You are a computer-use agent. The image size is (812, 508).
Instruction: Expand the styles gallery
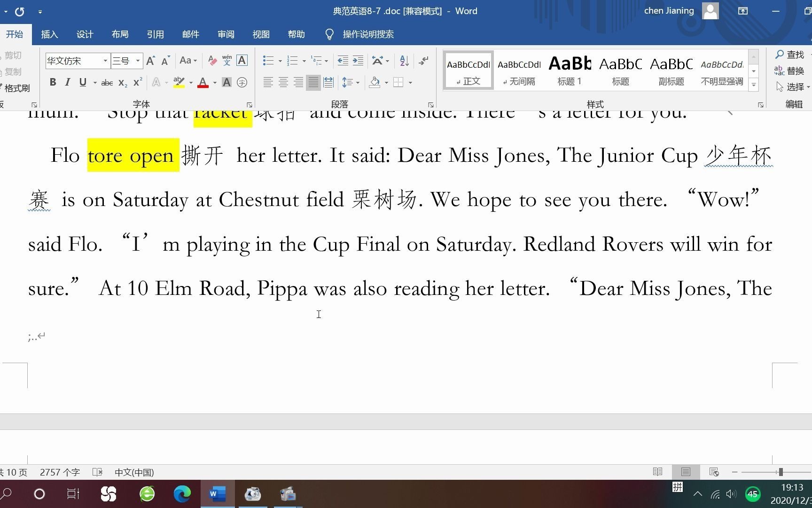click(x=754, y=85)
